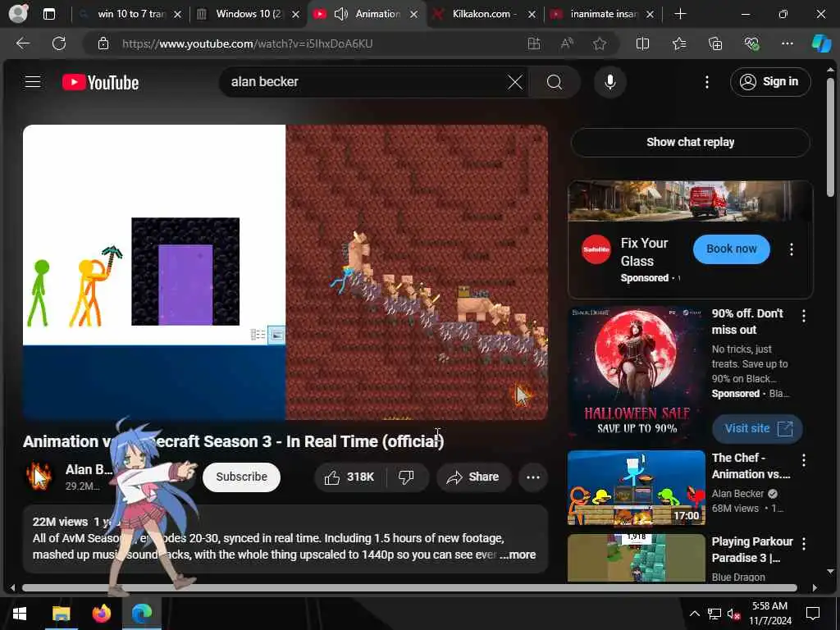Image resolution: width=840 pixels, height=630 pixels.
Task: Expand the description with ...more
Action: [x=518, y=555]
